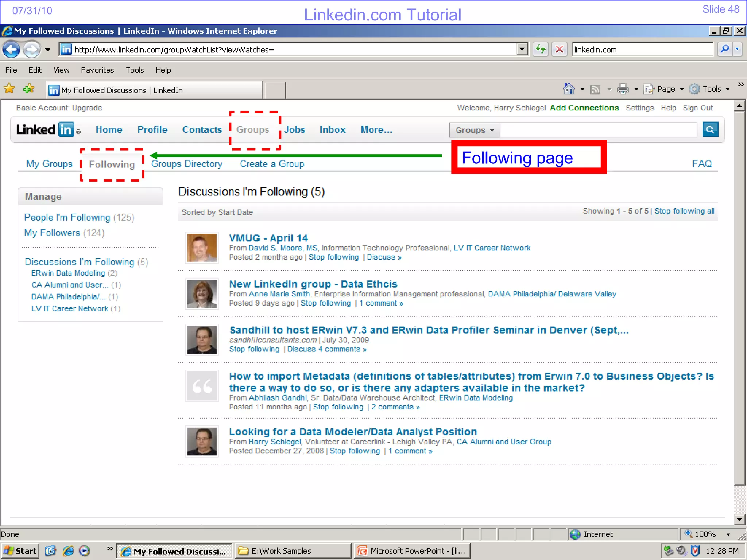Open the FAQ link
The height and width of the screenshot is (560, 747).
[x=702, y=164]
